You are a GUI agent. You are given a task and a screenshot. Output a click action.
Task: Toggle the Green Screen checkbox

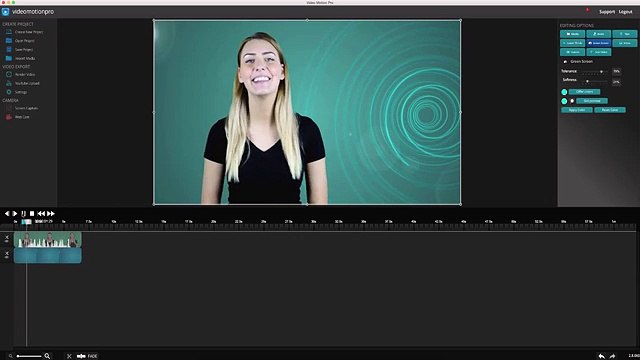(x=565, y=62)
